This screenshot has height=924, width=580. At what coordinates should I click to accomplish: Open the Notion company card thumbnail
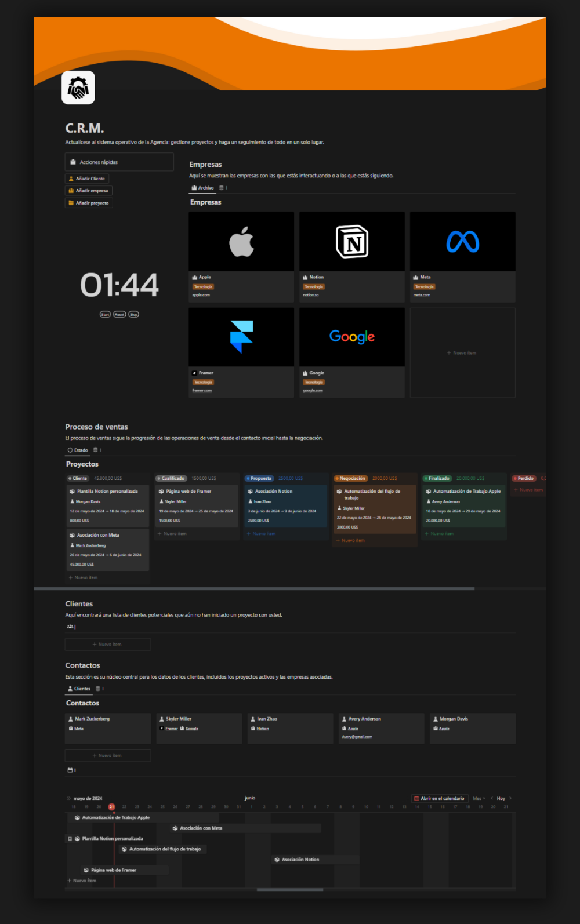(x=352, y=241)
